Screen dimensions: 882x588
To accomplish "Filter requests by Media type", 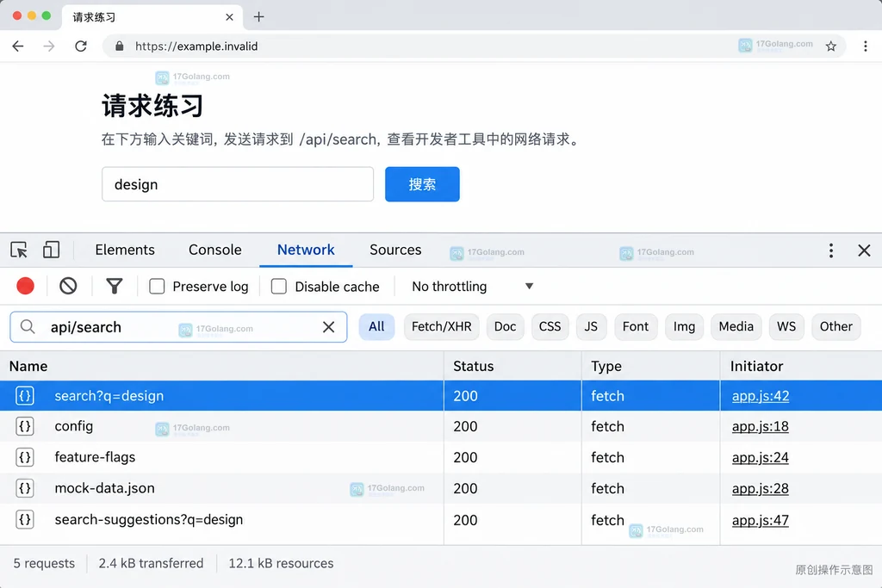I will click(x=736, y=326).
